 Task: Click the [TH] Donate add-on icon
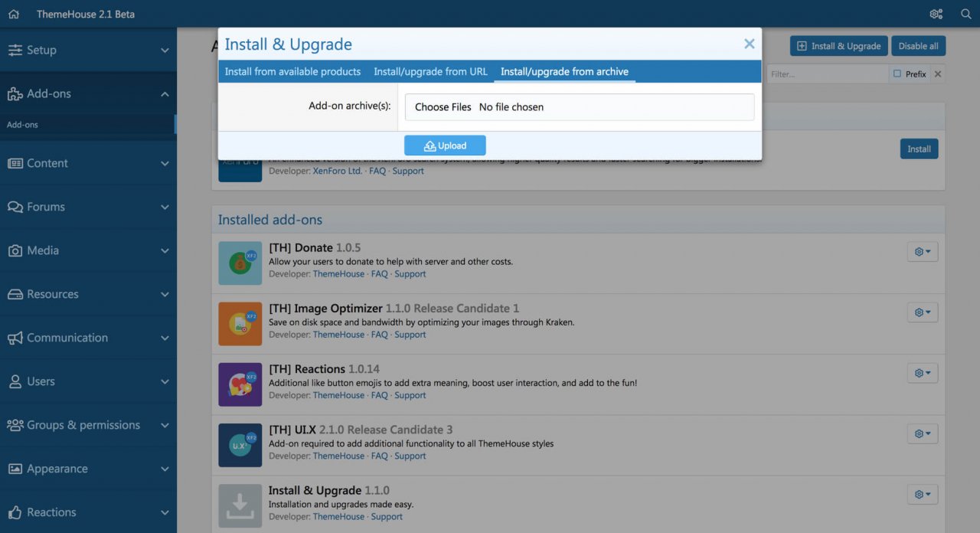pos(240,263)
